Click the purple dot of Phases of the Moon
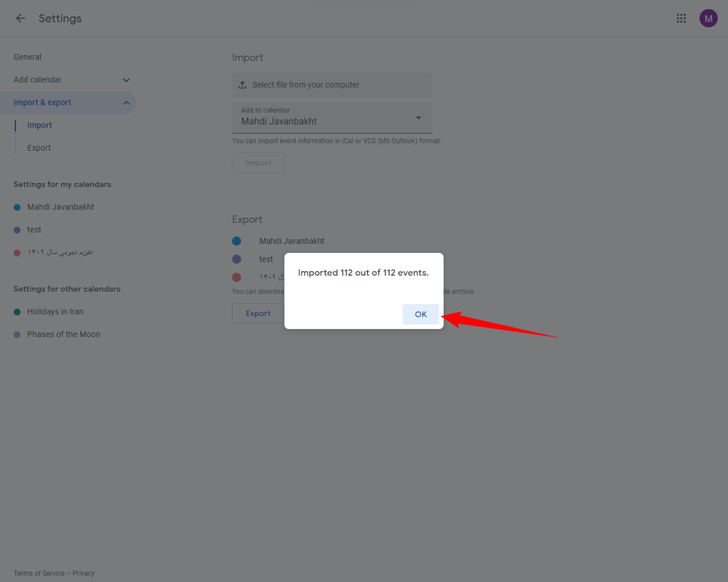This screenshot has width=728, height=582. point(17,335)
